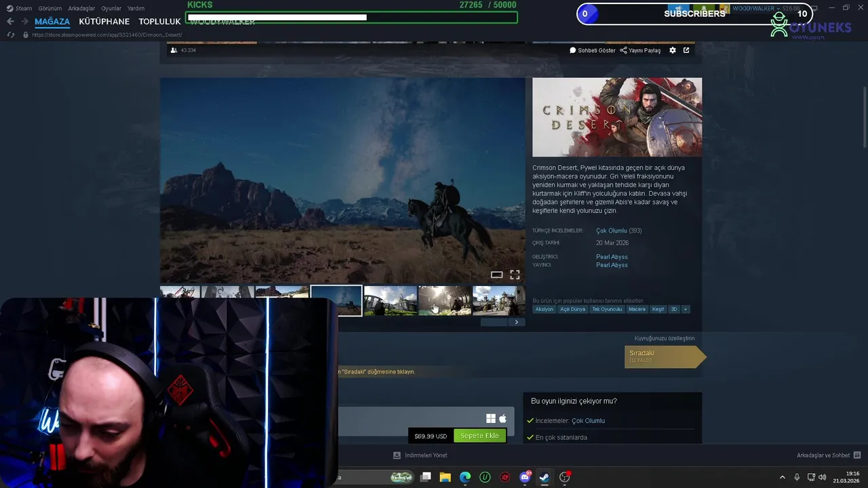868x488 pixels.
Task: Open the Steam logo menu
Action: tap(19, 8)
